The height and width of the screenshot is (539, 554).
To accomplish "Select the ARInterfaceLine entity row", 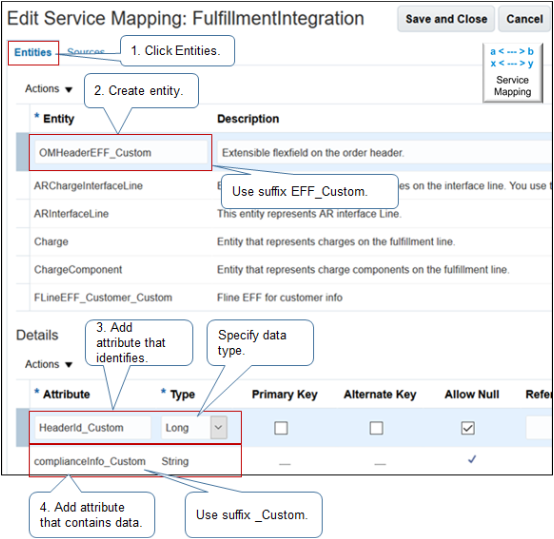I will click(x=284, y=214).
